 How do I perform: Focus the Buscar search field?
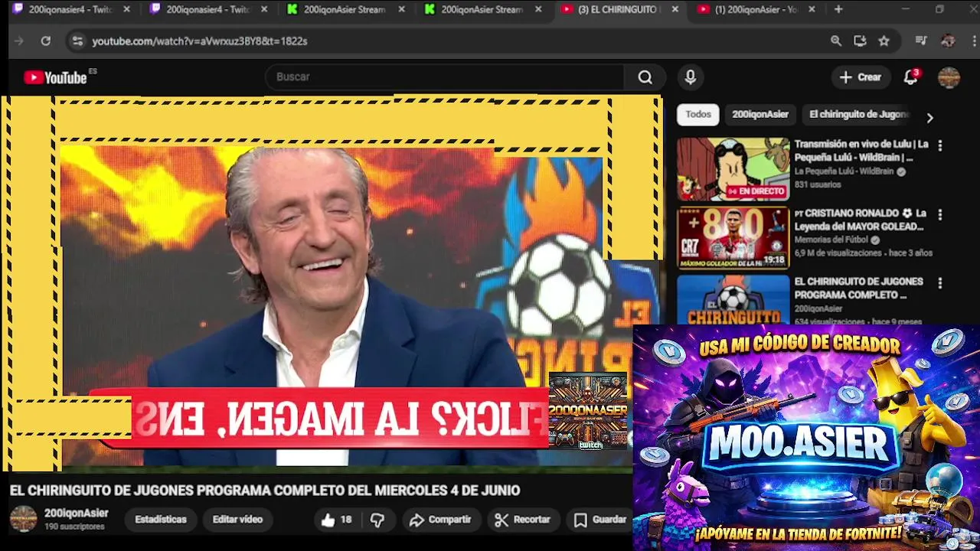[x=444, y=77]
